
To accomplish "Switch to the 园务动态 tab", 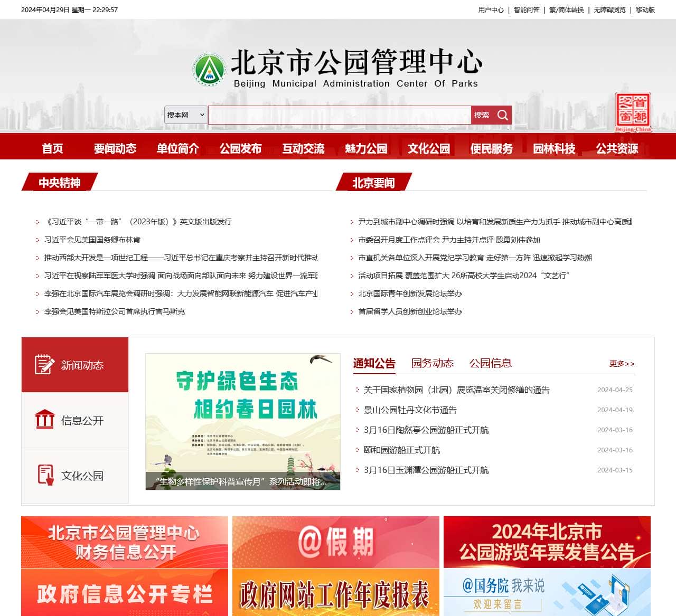I will [x=432, y=363].
